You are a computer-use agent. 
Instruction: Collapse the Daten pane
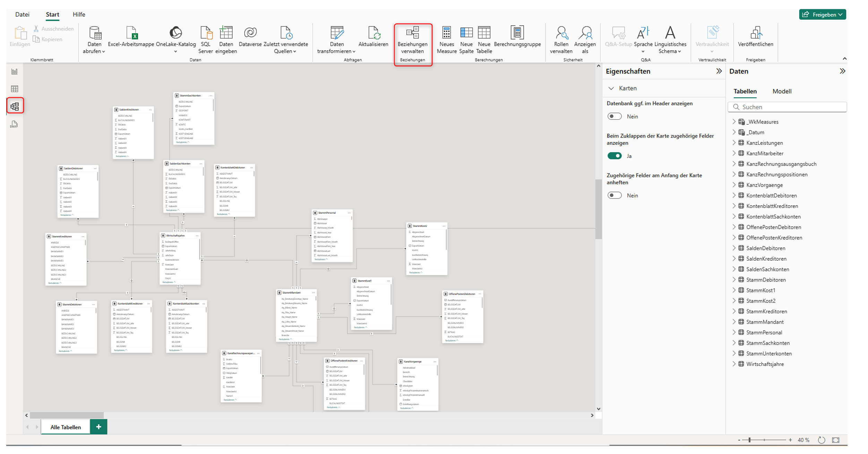pyautogui.click(x=842, y=71)
